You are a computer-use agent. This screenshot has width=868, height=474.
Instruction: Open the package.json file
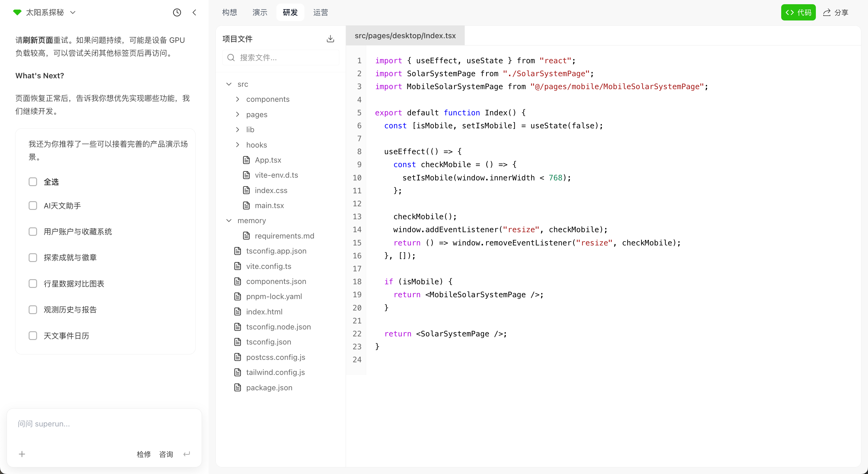[x=269, y=388]
